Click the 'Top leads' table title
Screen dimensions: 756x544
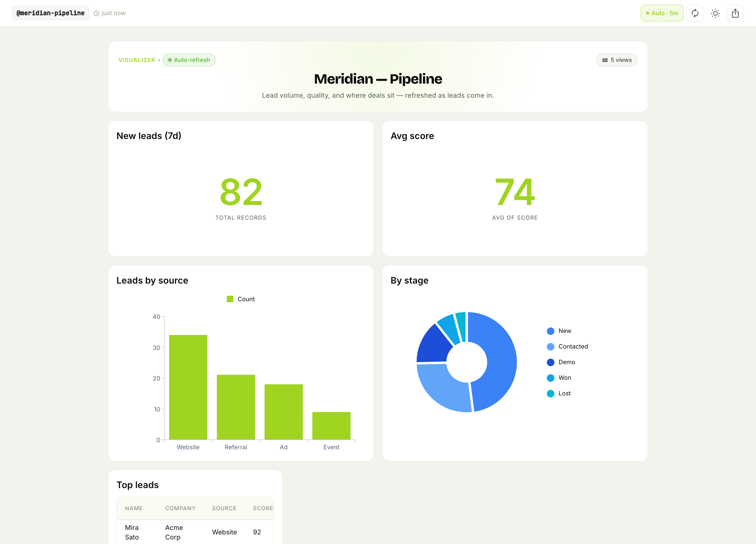pyautogui.click(x=137, y=485)
